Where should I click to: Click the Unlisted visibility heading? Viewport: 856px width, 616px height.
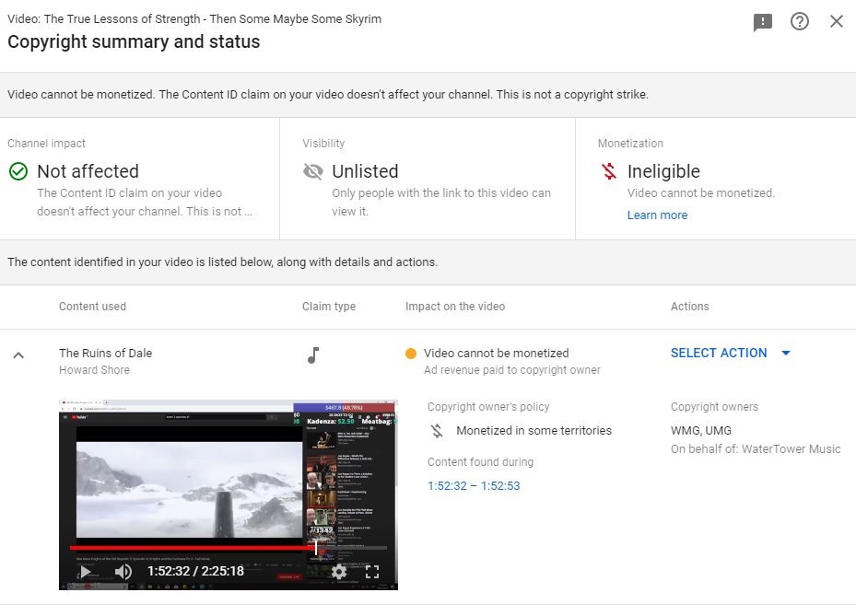click(x=365, y=171)
